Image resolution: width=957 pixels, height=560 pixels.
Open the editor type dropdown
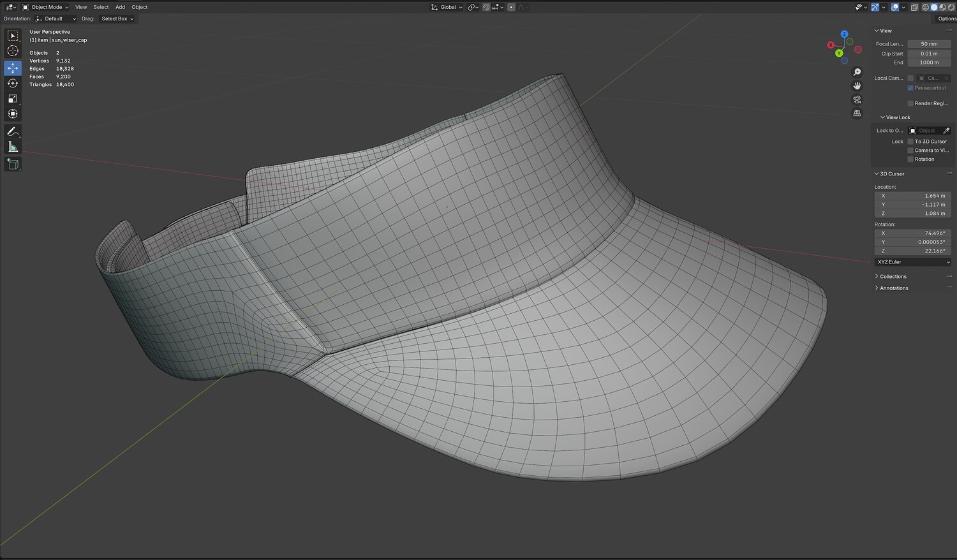pos(11,7)
